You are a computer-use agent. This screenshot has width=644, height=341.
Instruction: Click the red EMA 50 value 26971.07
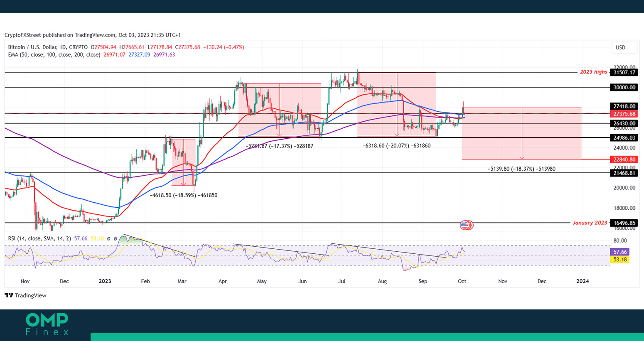[x=114, y=54]
